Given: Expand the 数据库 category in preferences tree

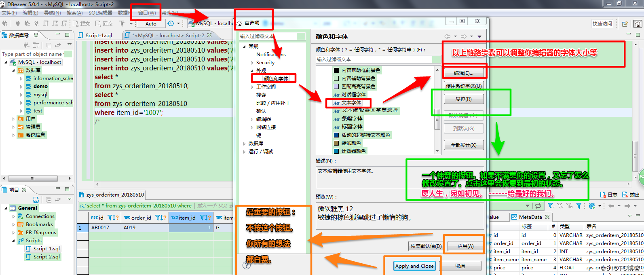Looking at the screenshot, I should (x=244, y=144).
